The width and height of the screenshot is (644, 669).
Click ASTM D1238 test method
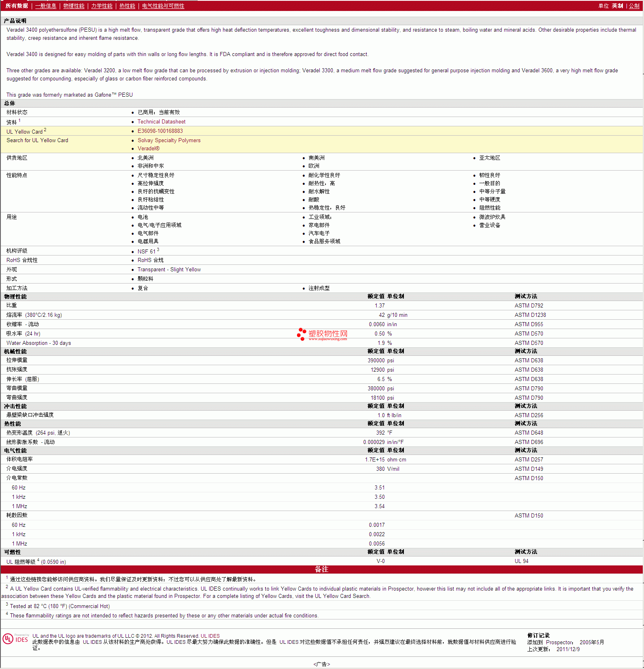coord(530,315)
